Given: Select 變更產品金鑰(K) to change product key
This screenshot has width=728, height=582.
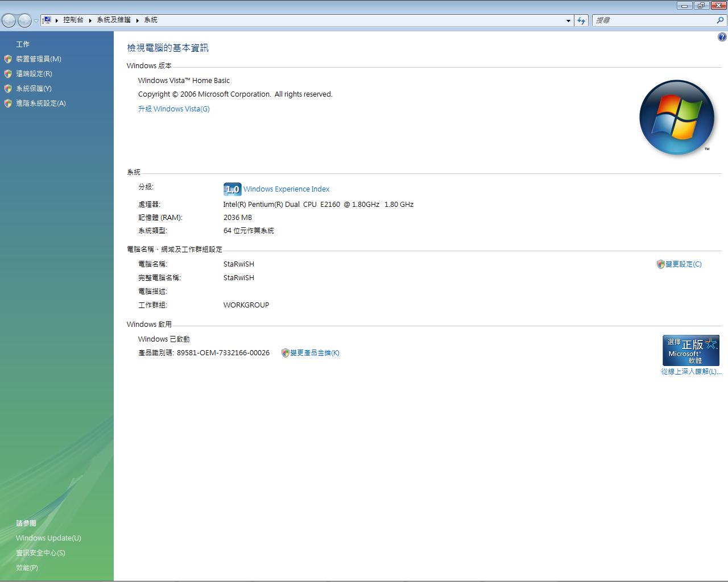Looking at the screenshot, I should pos(315,353).
